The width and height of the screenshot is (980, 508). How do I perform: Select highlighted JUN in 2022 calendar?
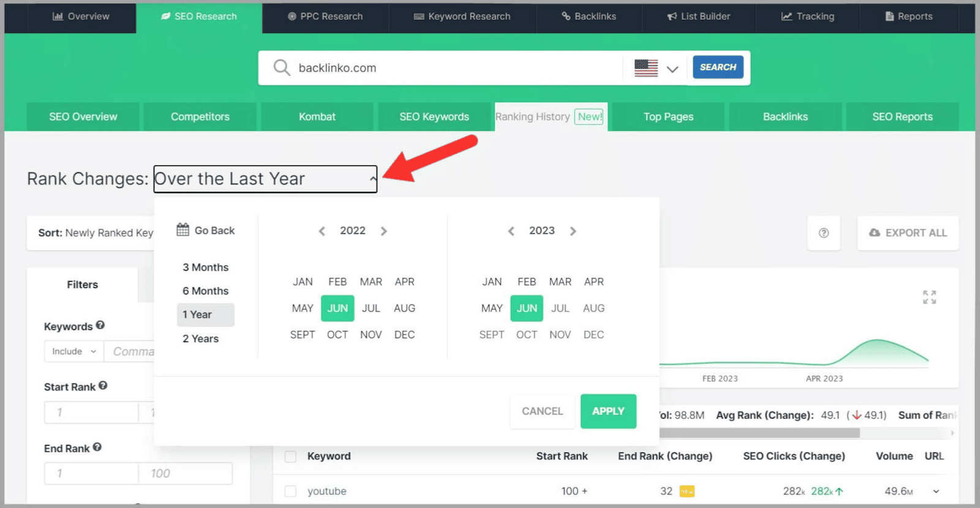[x=337, y=308]
